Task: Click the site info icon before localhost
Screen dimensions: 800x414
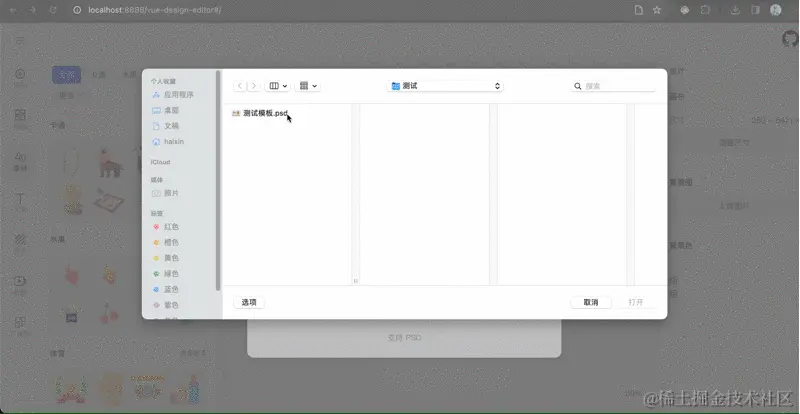Action: tap(77, 10)
